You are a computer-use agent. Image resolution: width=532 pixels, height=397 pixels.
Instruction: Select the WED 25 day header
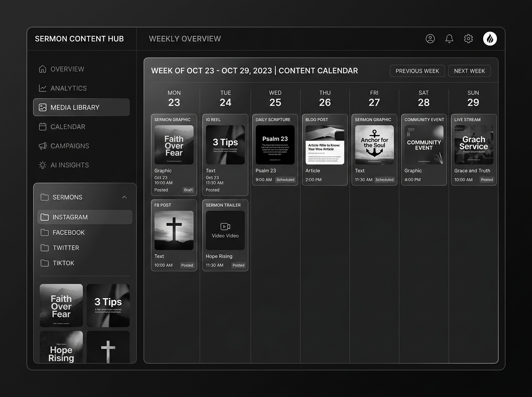click(275, 98)
